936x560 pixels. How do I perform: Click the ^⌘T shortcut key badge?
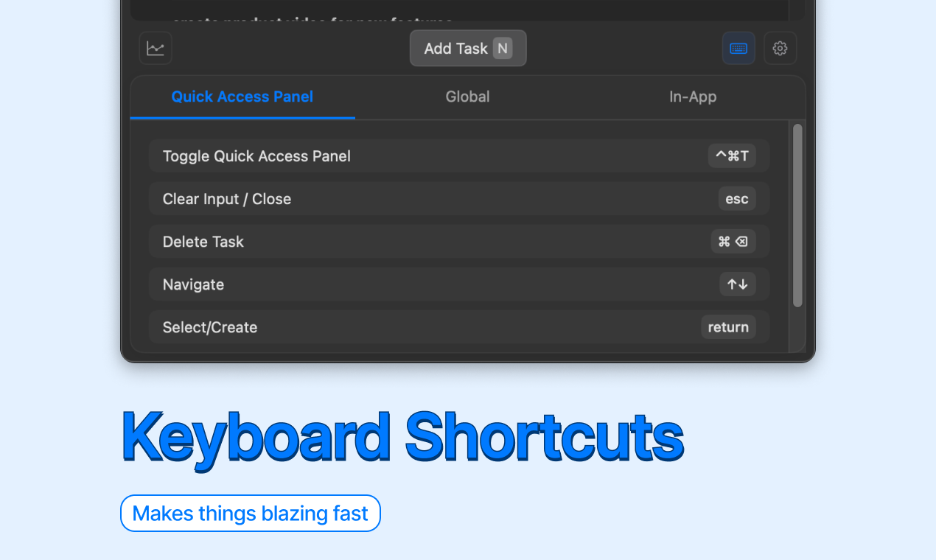coord(732,156)
